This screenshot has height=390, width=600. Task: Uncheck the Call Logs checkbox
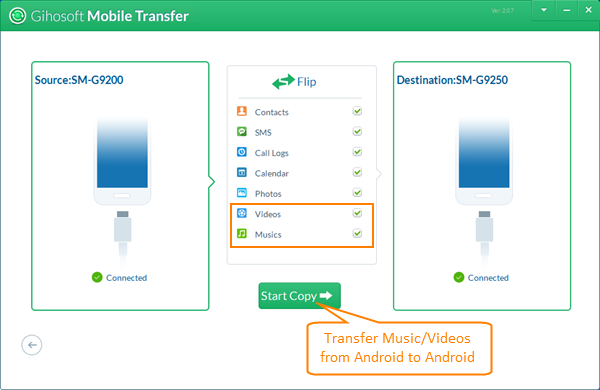pyautogui.click(x=357, y=152)
